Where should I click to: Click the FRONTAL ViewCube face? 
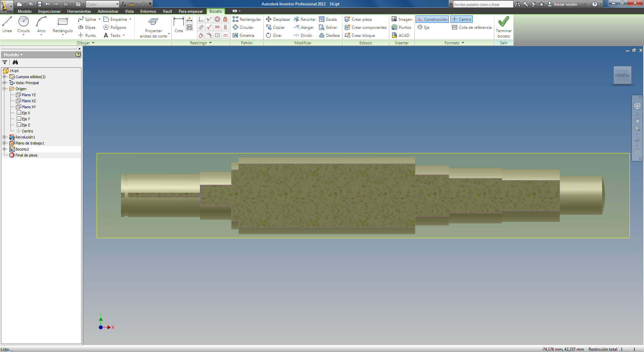tap(623, 76)
